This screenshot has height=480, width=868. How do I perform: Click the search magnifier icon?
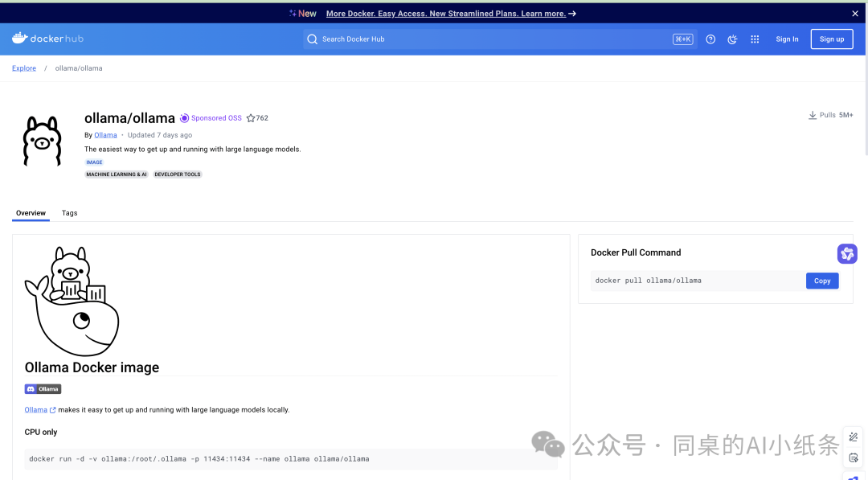312,39
